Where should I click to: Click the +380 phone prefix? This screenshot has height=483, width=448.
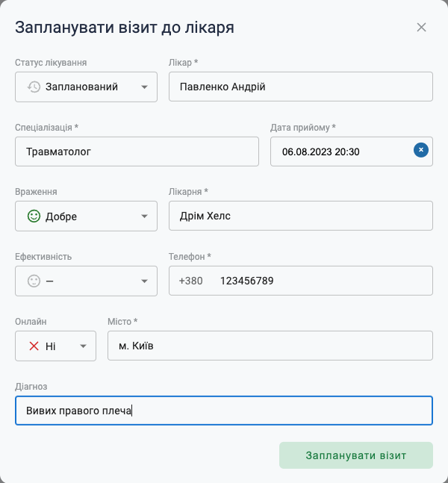click(190, 281)
